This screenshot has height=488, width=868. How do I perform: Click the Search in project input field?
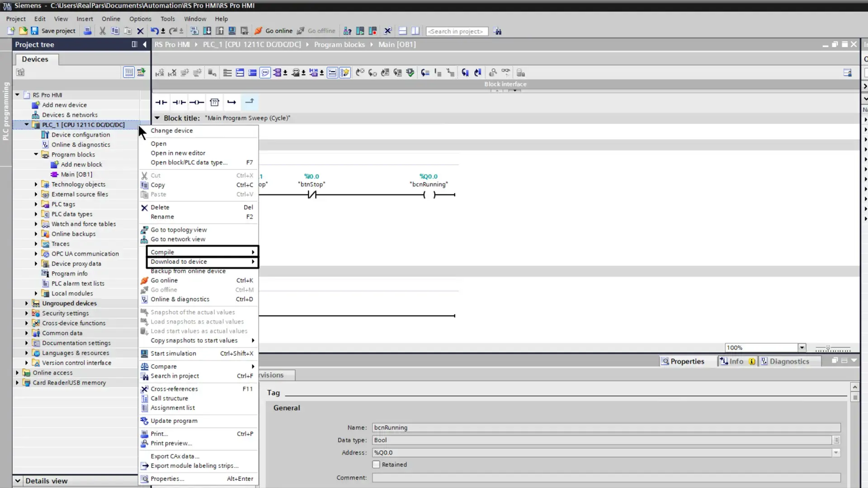tap(457, 31)
